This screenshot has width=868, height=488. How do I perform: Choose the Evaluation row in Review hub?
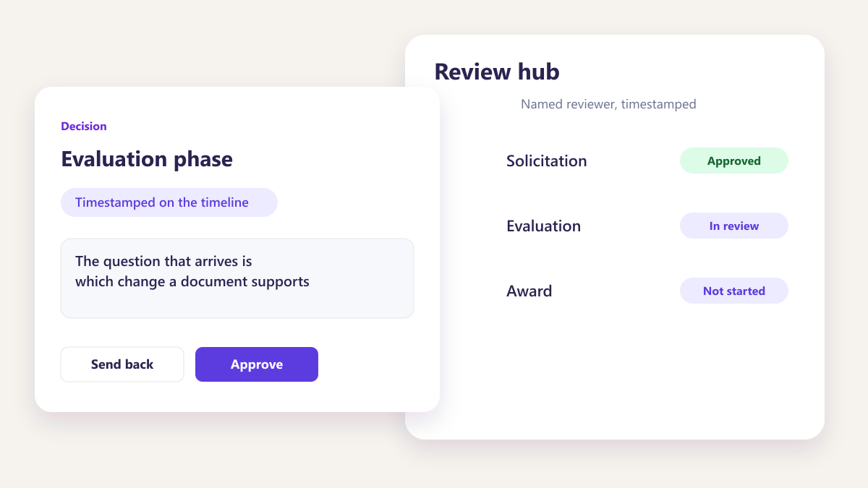point(647,226)
